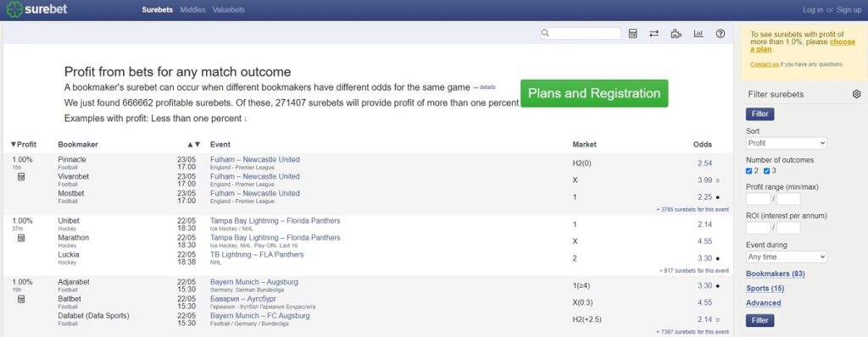Open the Бавария – Аугсбург event link
This screenshot has width=868, height=337.
click(243, 300)
